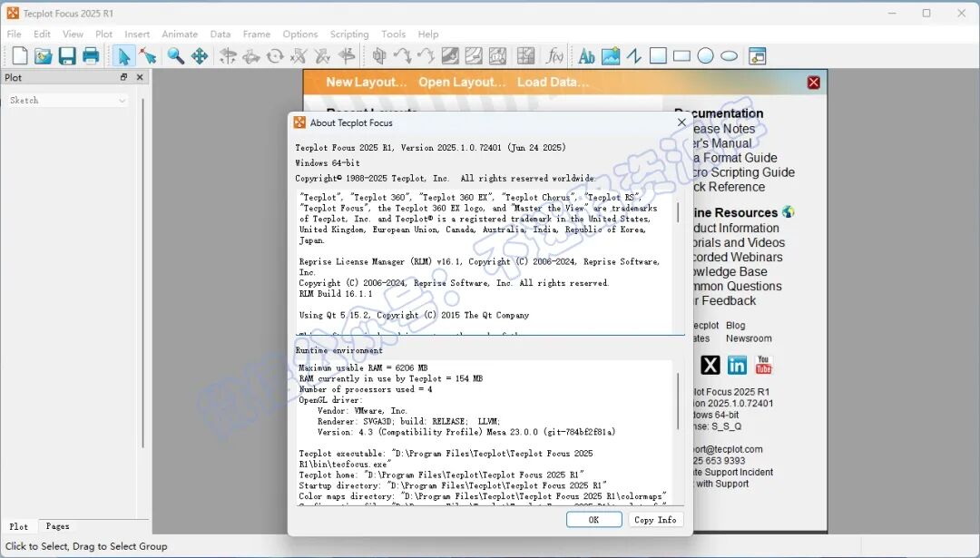
Task: Select the Add Text tool
Action: tap(586, 56)
